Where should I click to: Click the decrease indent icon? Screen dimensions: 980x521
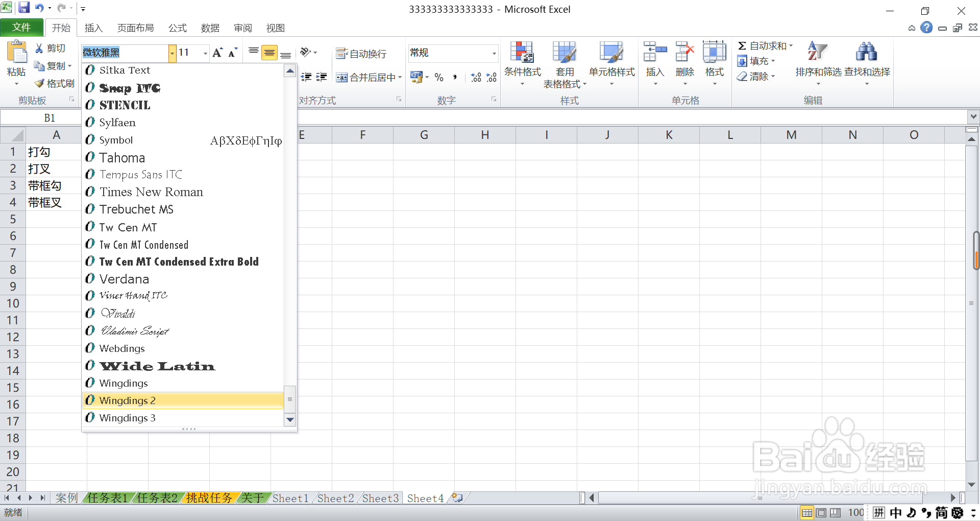[306, 77]
